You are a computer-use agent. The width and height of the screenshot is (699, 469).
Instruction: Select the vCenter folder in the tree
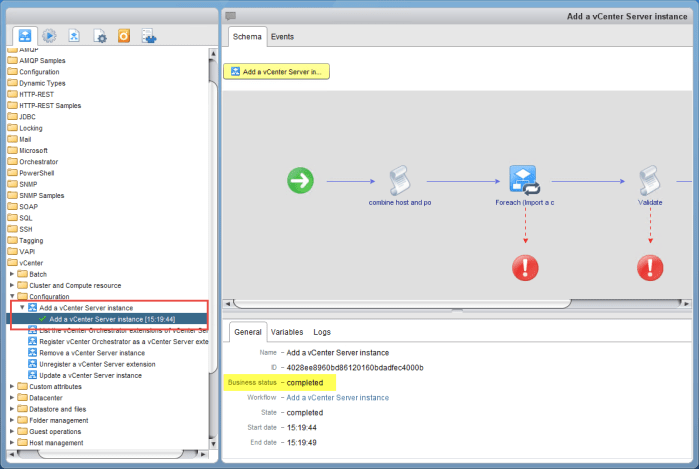click(x=31, y=263)
